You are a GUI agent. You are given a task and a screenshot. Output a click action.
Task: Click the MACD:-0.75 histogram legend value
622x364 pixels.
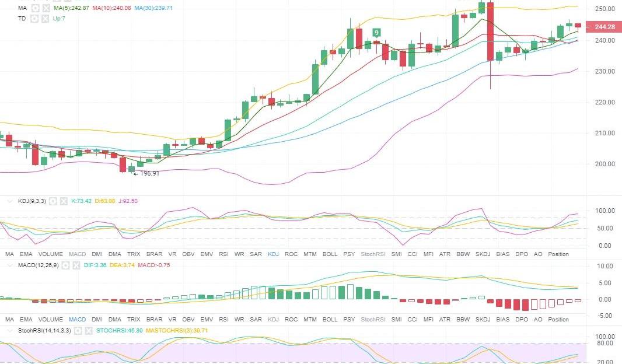(x=154, y=265)
